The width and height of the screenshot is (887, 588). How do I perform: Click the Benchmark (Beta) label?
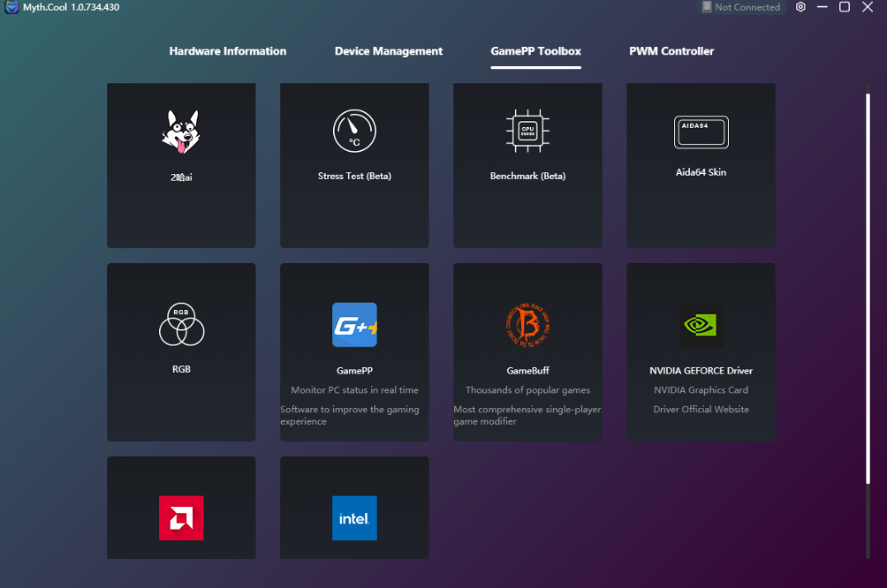pos(527,176)
